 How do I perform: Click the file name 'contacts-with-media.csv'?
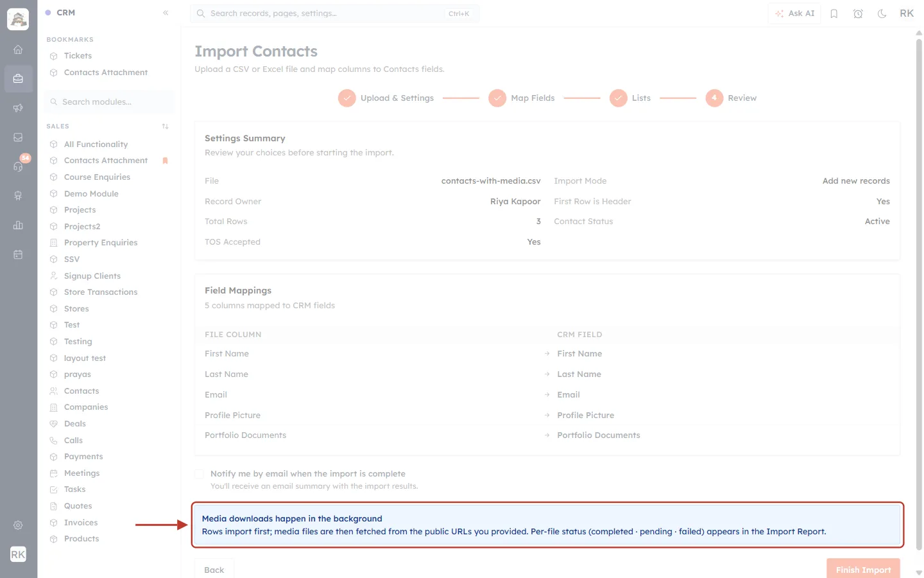click(491, 181)
